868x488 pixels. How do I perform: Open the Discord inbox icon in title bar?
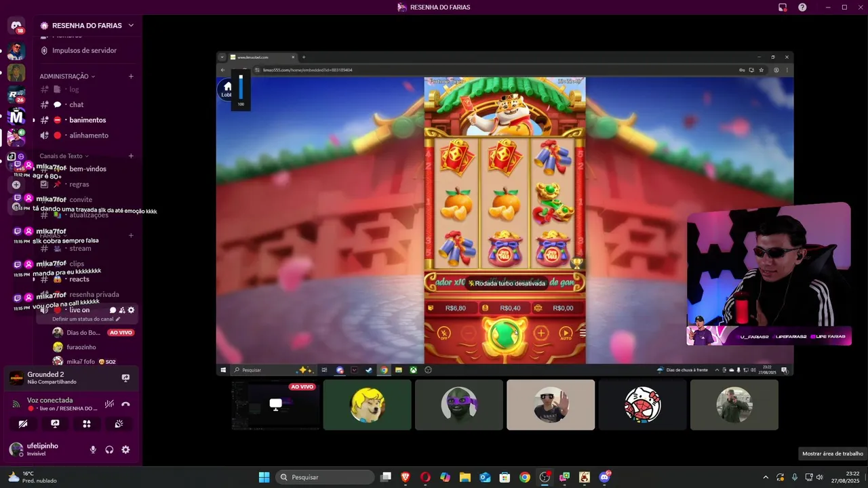[x=783, y=7]
